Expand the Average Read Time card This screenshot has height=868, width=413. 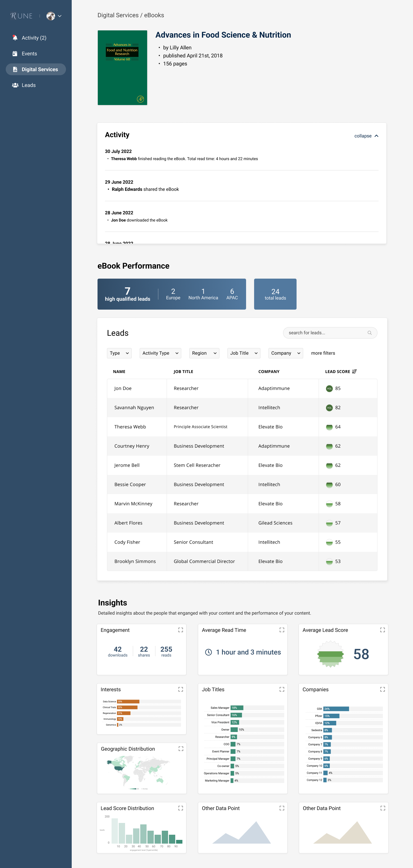282,630
